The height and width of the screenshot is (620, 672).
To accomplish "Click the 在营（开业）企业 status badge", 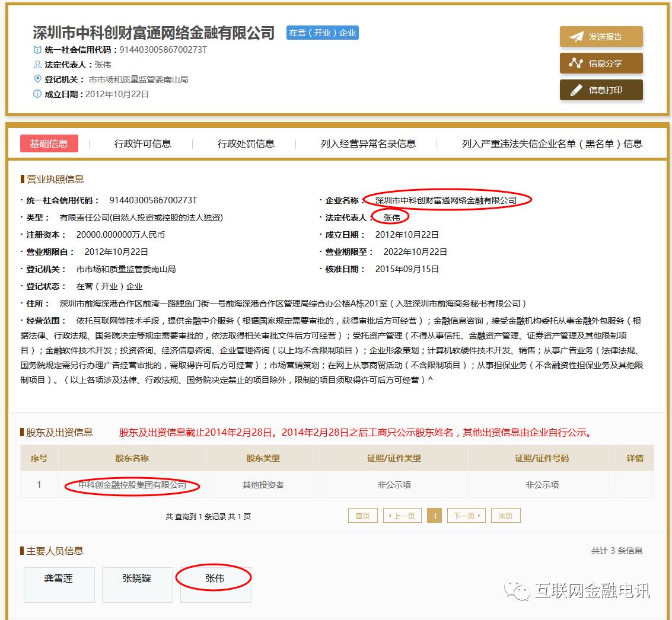I will [x=322, y=33].
